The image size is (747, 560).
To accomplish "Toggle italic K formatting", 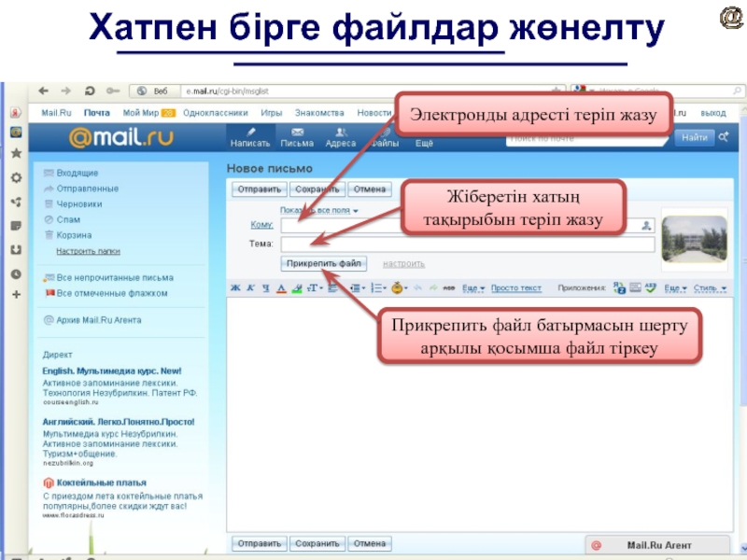I will coord(250,287).
